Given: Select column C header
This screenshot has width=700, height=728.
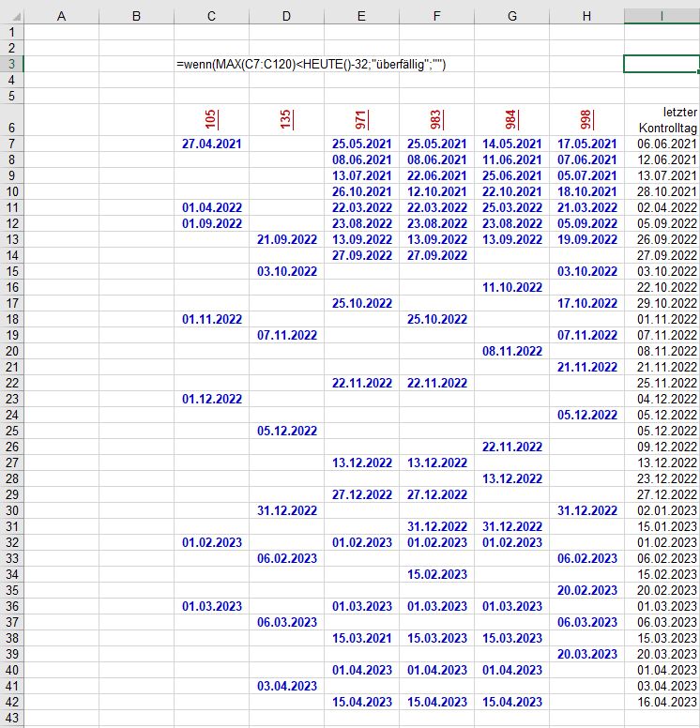Looking at the screenshot, I should 211,17.
